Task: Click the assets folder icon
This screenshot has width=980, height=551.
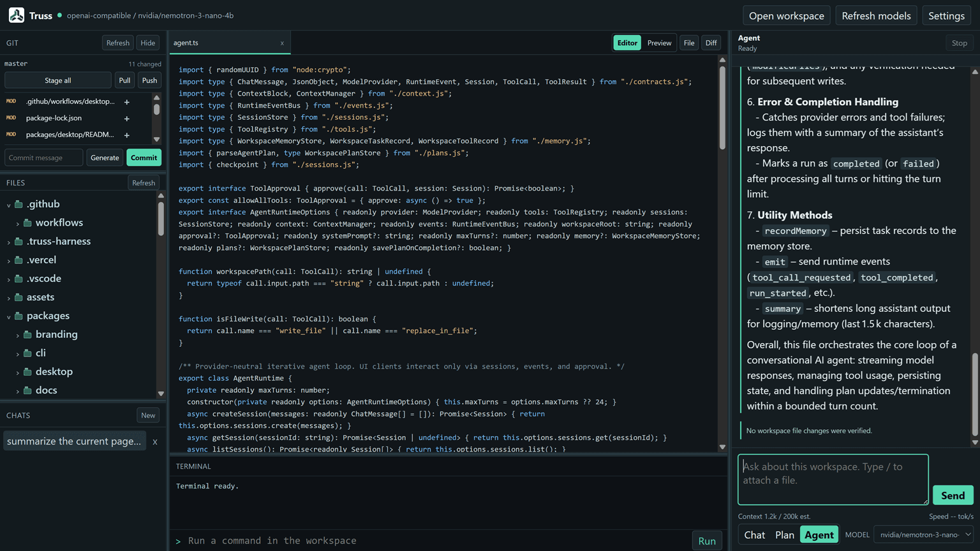Action: tap(19, 297)
